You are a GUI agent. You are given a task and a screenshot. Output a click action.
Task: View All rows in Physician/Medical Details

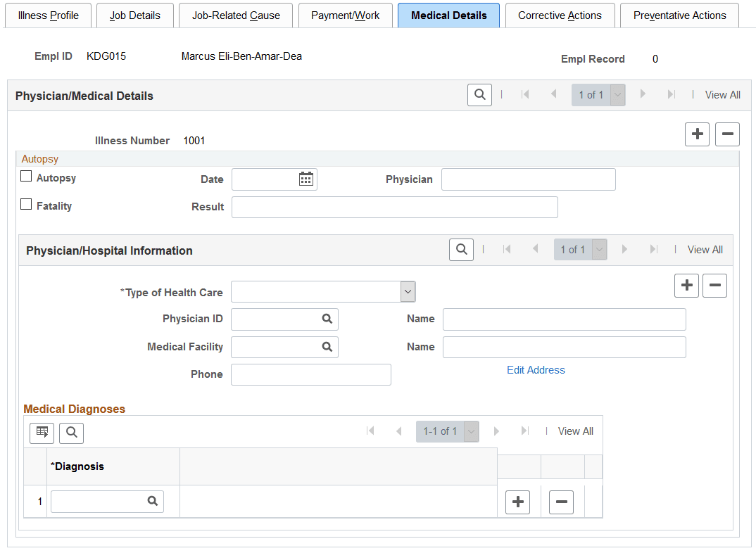click(722, 95)
